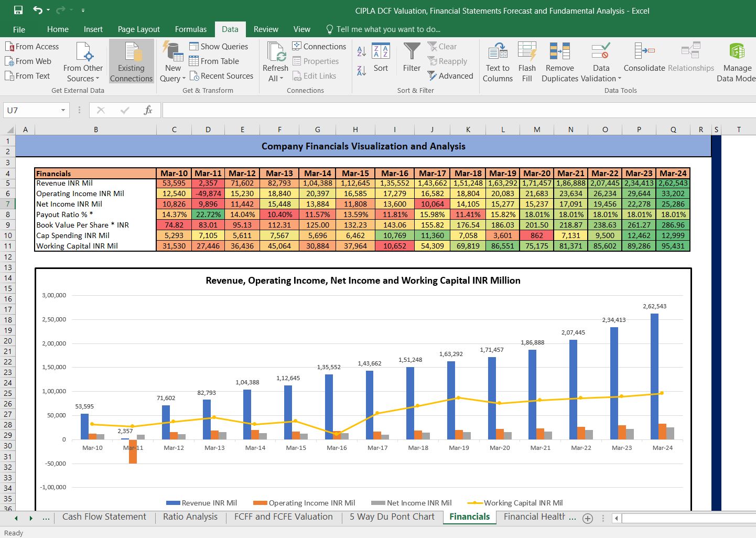756x538 pixels.
Task: Select row 7 header
Action: (x=8, y=204)
